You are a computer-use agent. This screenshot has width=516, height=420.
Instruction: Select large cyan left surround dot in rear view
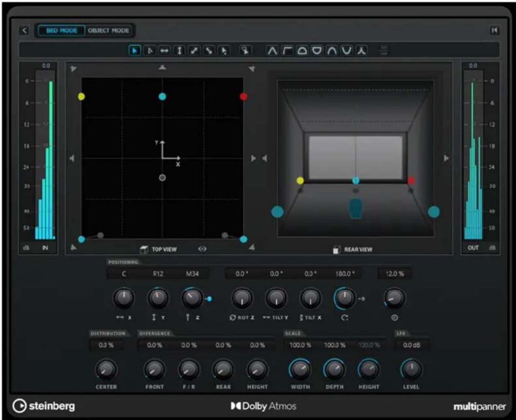click(277, 211)
